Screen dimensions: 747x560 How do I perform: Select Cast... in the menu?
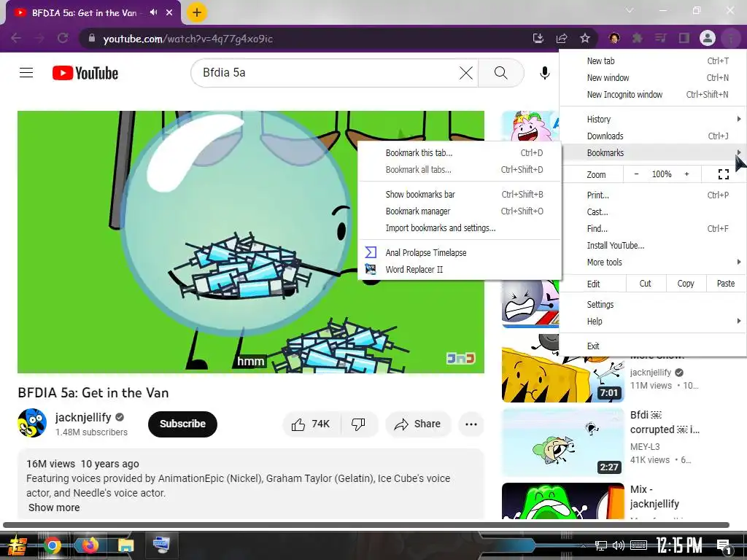click(x=653, y=212)
